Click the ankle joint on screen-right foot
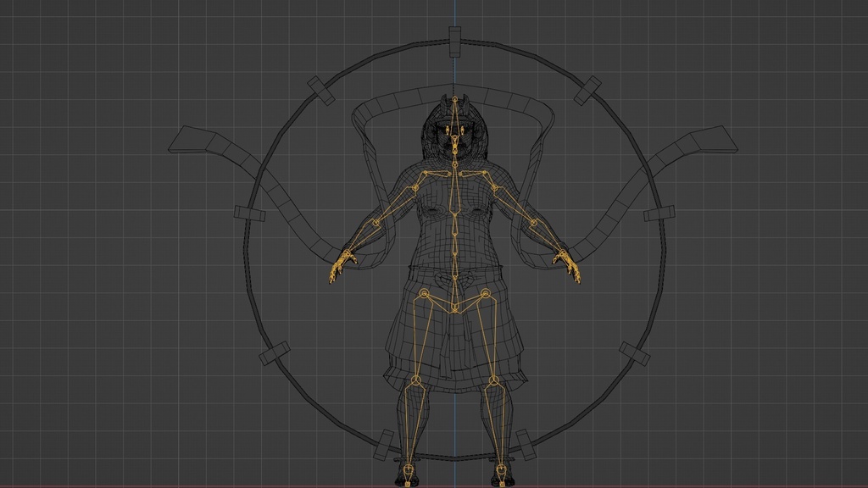 coord(501,469)
